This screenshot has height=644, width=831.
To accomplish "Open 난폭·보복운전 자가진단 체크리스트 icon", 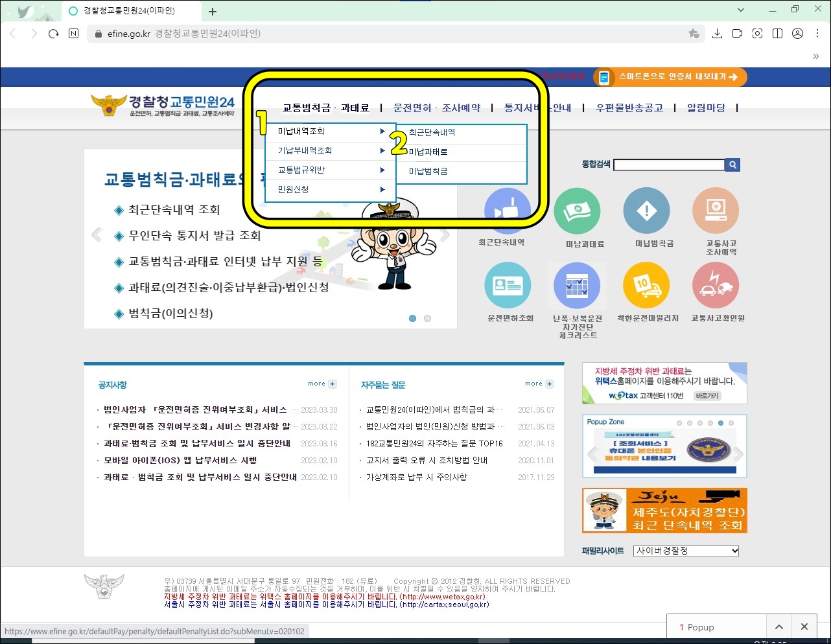I will tap(577, 286).
